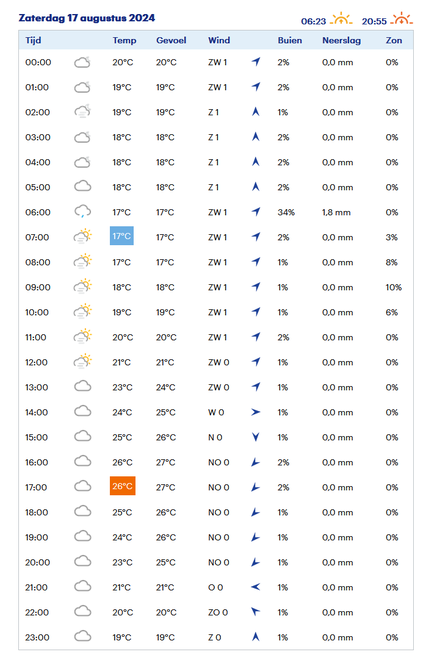This screenshot has width=426, height=663.
Task: Click the sun-and-cloud icon at 07:00
Action: click(82, 236)
